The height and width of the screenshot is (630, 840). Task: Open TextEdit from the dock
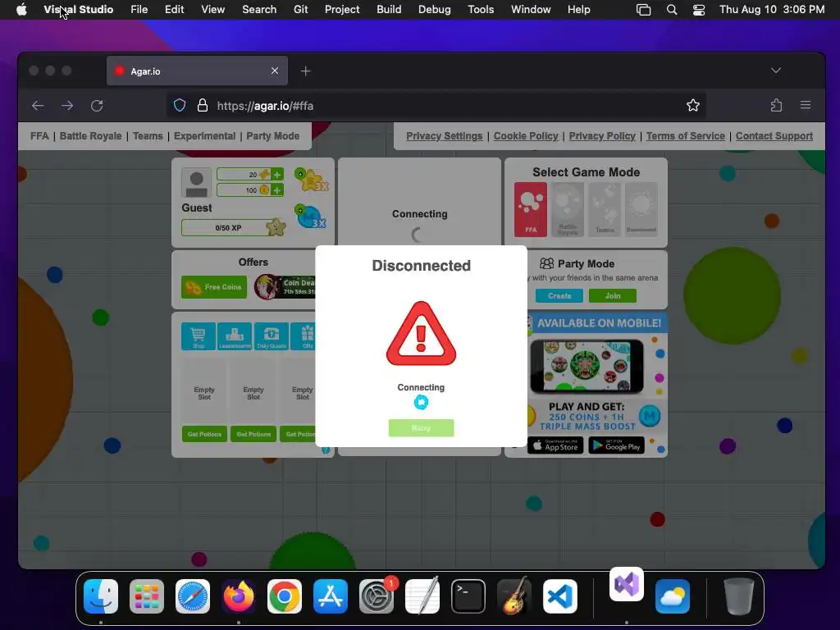pyautogui.click(x=422, y=596)
